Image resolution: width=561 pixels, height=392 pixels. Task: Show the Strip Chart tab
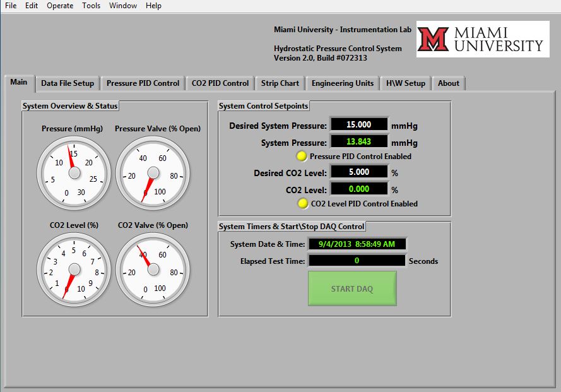point(280,83)
